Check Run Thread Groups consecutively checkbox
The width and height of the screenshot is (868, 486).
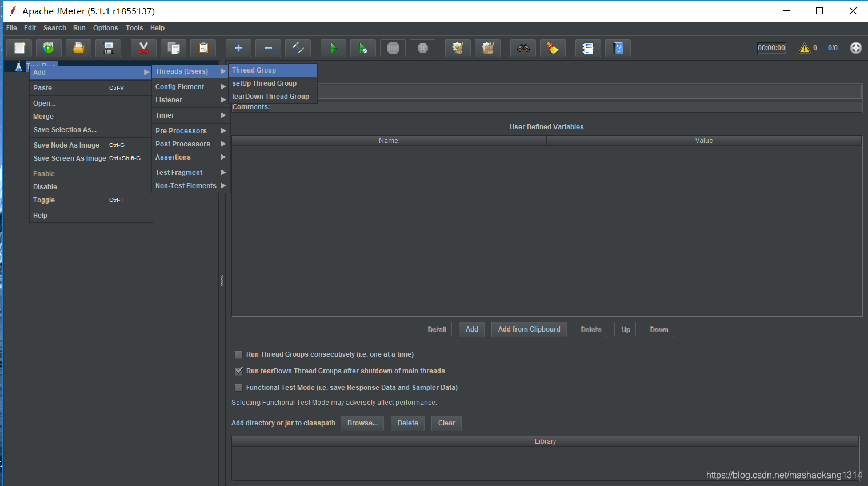point(239,354)
